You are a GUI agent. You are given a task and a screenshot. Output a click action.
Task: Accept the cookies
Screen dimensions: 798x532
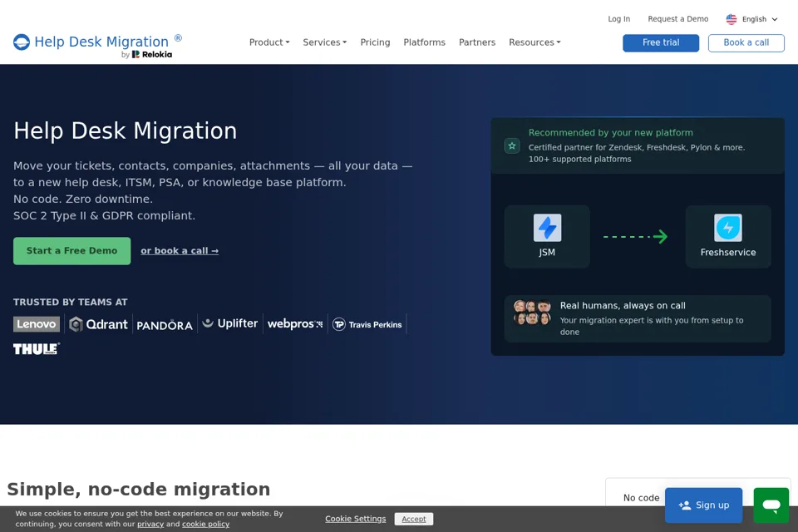pyautogui.click(x=414, y=519)
